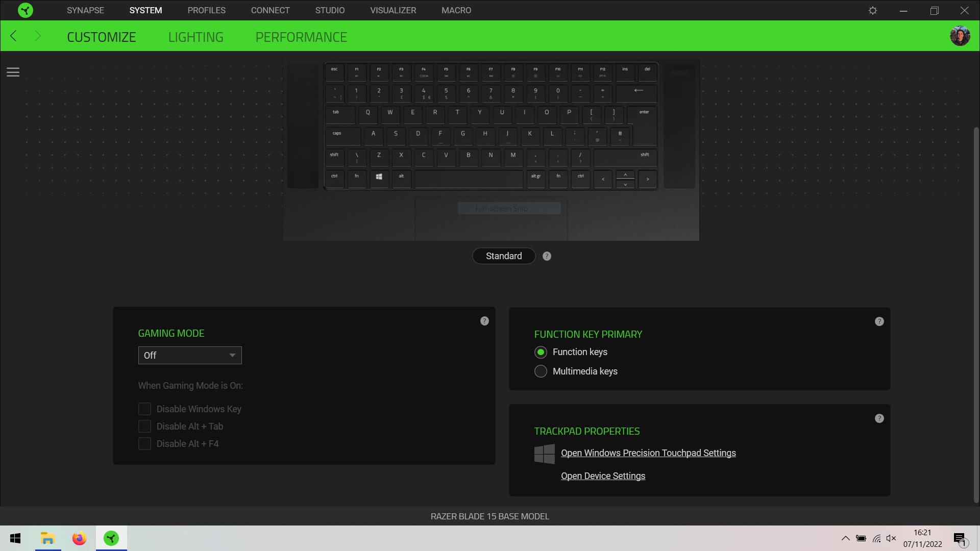Open help for Function Key Primary section
Screen dimensions: 980x551
(x=879, y=321)
